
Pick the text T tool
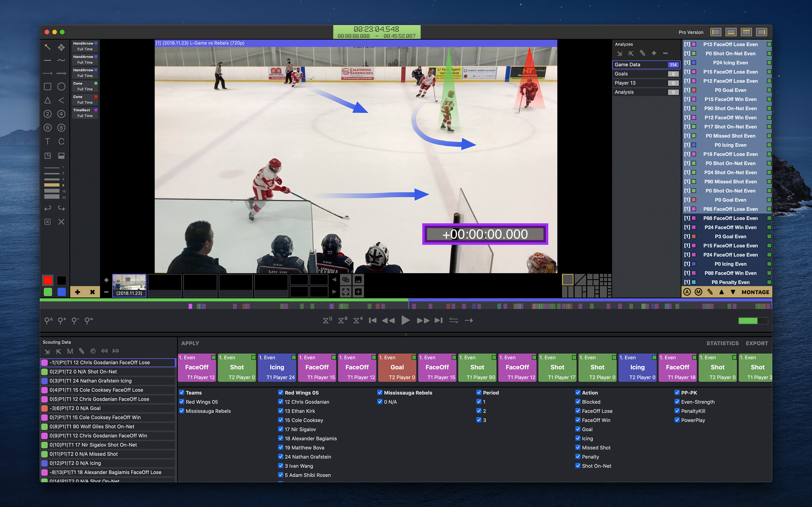(x=48, y=141)
